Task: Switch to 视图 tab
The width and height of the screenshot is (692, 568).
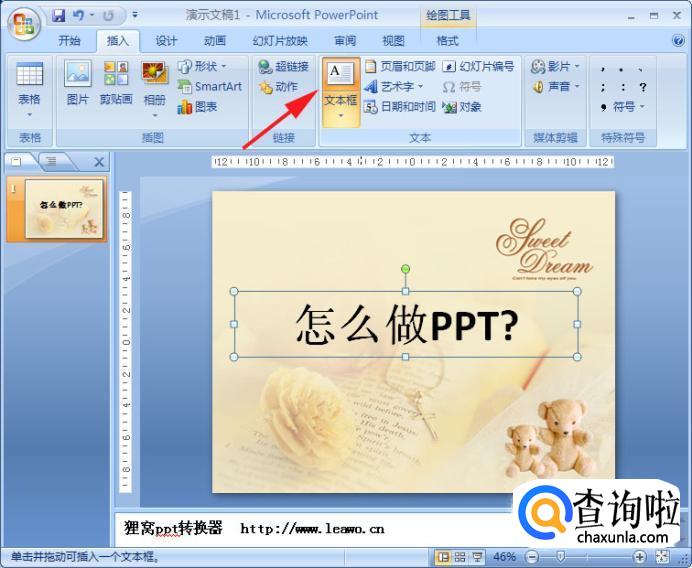Action: [x=393, y=41]
